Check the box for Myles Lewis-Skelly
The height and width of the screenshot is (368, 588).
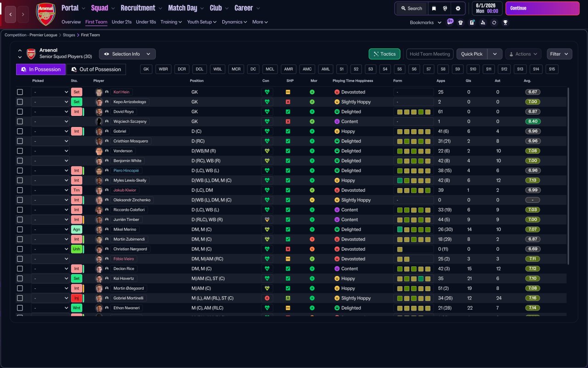tap(20, 180)
